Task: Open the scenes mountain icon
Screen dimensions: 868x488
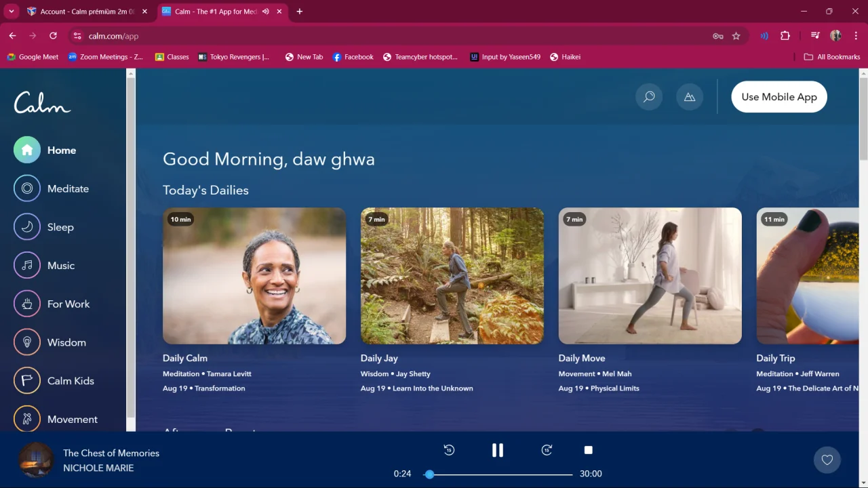Action: click(690, 97)
